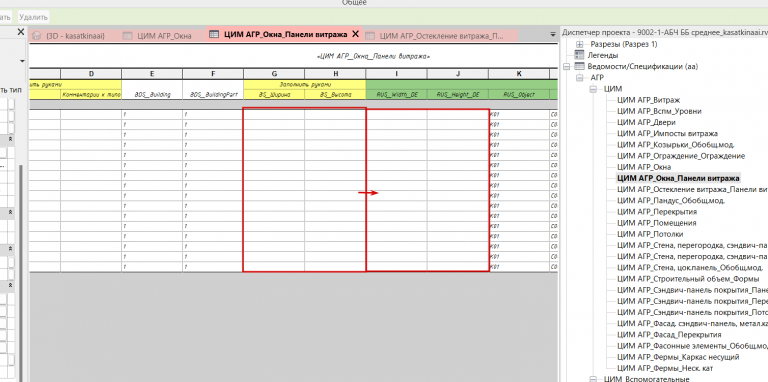Collapse the АГР branch

point(580,77)
